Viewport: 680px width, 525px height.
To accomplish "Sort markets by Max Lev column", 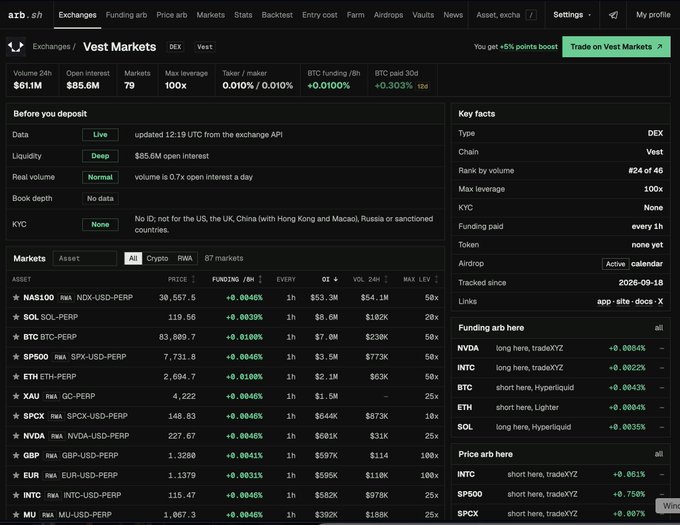I will click(x=421, y=279).
